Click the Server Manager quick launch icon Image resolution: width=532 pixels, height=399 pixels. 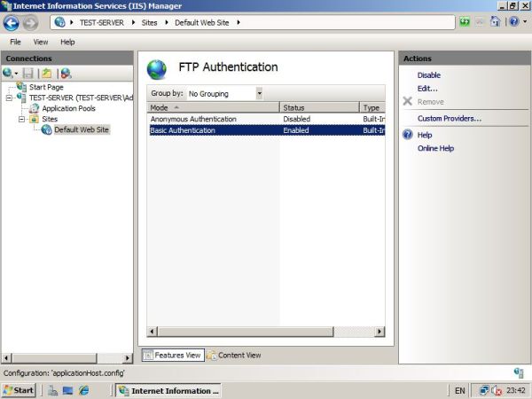52,391
